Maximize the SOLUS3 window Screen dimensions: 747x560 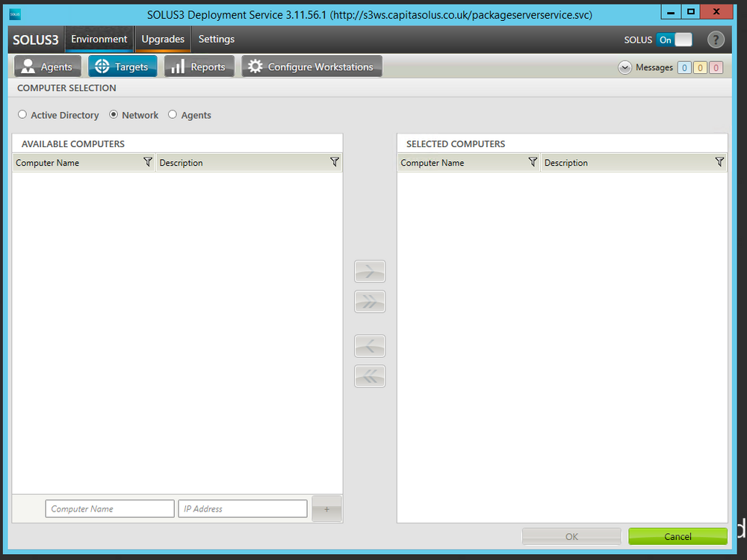691,12
